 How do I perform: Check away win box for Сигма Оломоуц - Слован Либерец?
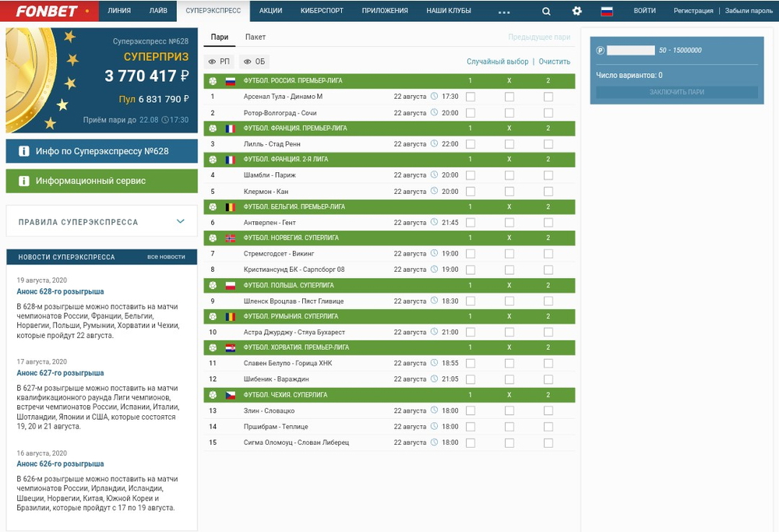tap(548, 442)
